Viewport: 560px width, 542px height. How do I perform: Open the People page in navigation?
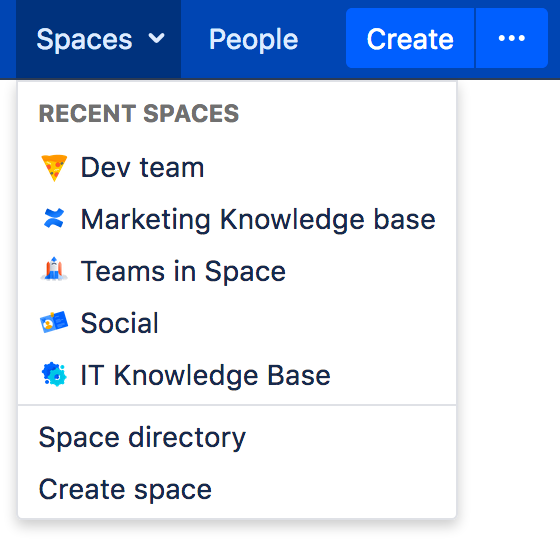[x=254, y=39]
